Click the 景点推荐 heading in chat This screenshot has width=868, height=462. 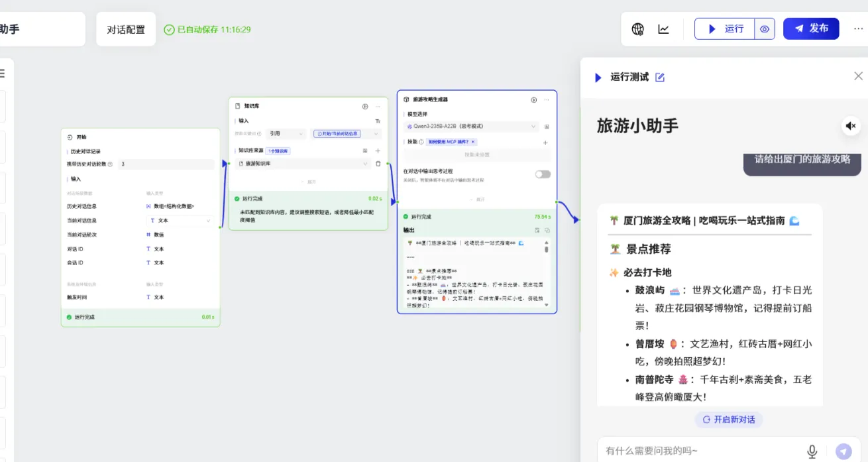coord(649,249)
